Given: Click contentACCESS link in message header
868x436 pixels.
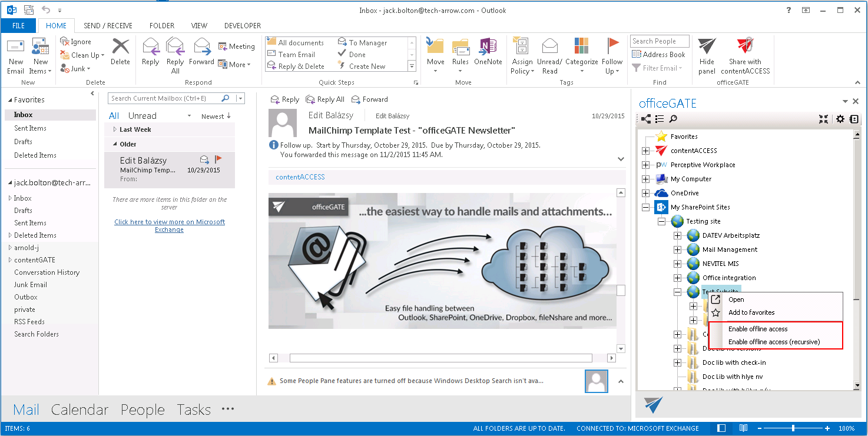Looking at the screenshot, I should pyautogui.click(x=300, y=177).
